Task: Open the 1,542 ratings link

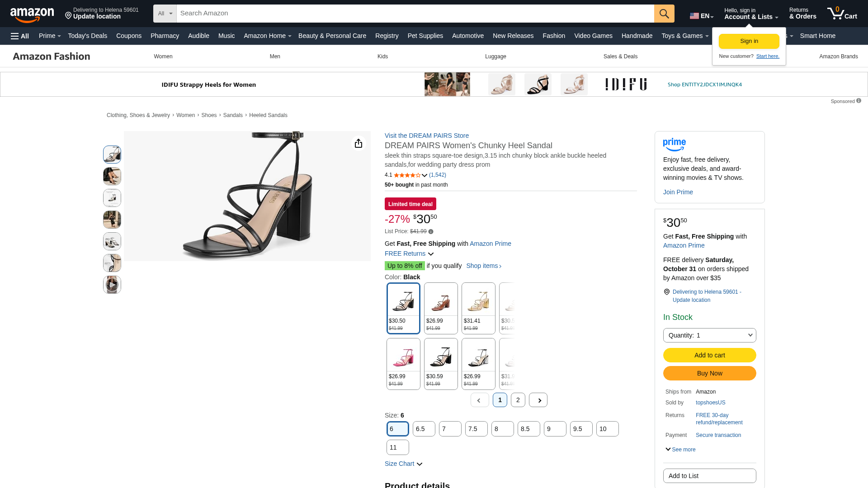Action: click(437, 175)
